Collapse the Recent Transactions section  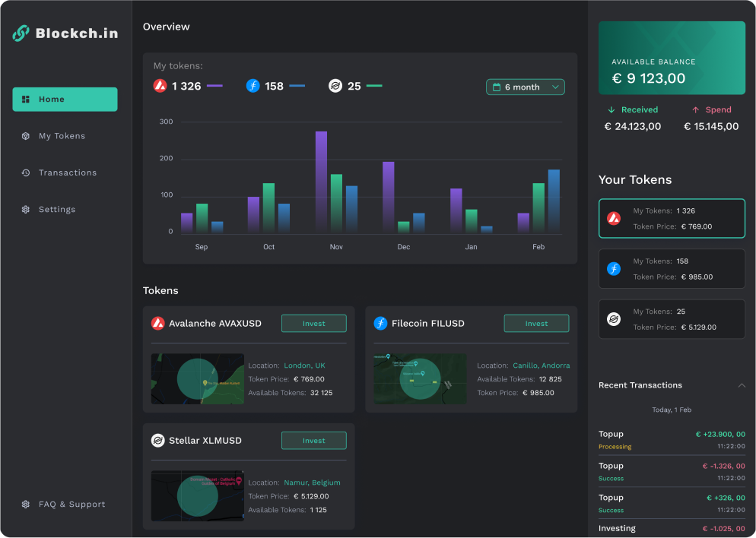tap(741, 385)
